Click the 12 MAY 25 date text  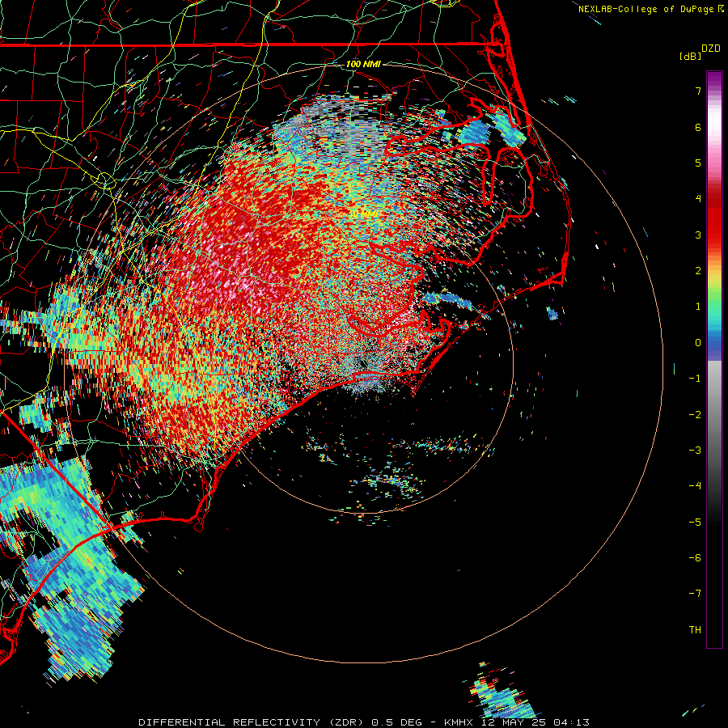tap(514, 722)
